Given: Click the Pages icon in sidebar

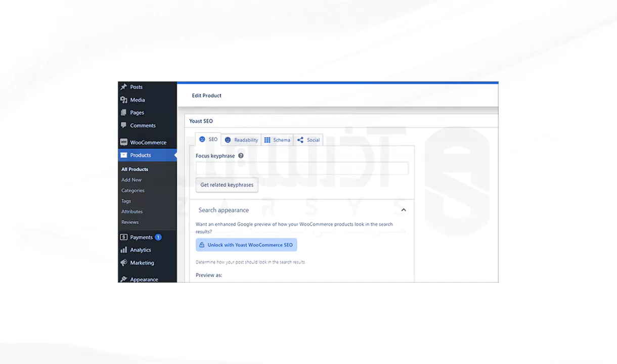Looking at the screenshot, I should click(123, 113).
